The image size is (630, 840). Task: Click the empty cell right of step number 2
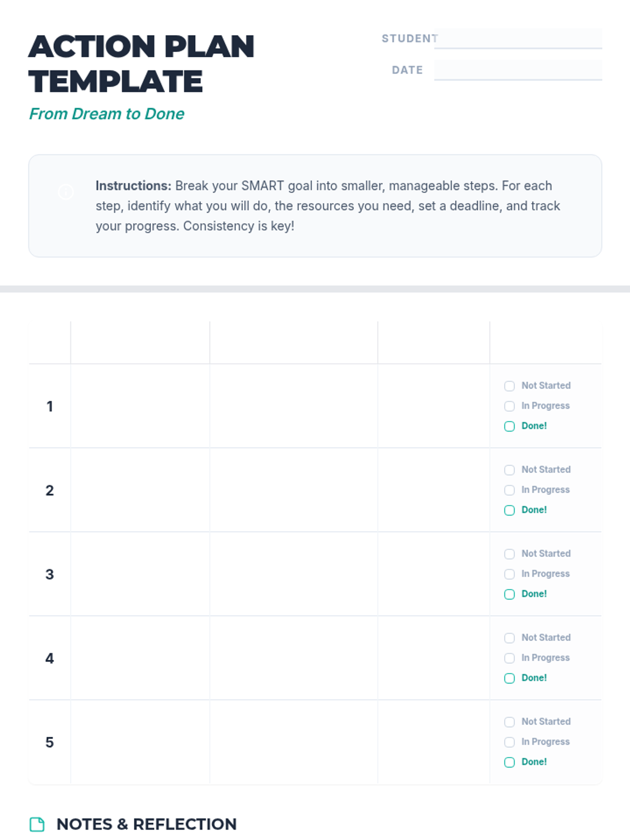140,490
